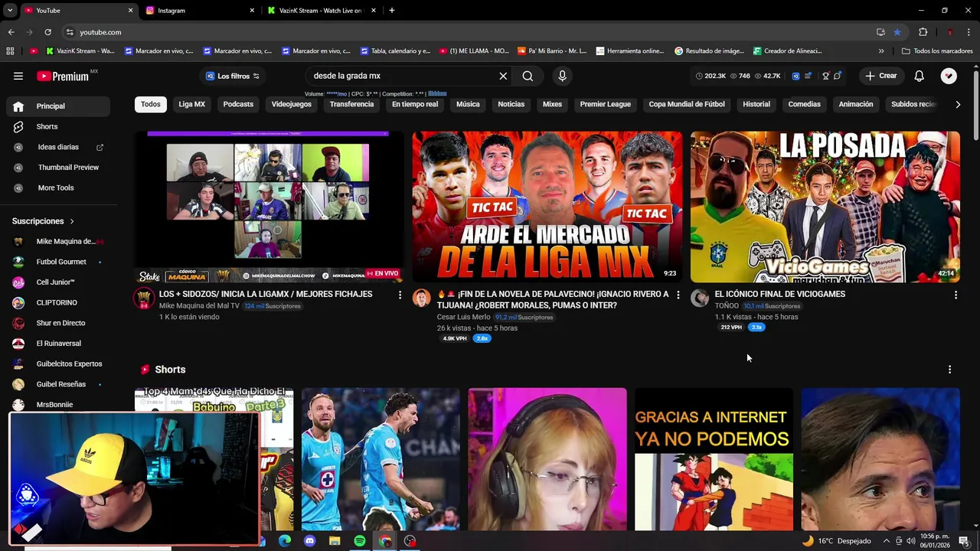Image resolution: width=980 pixels, height=551 pixels.
Task: Click the Crear button
Action: tap(880, 76)
